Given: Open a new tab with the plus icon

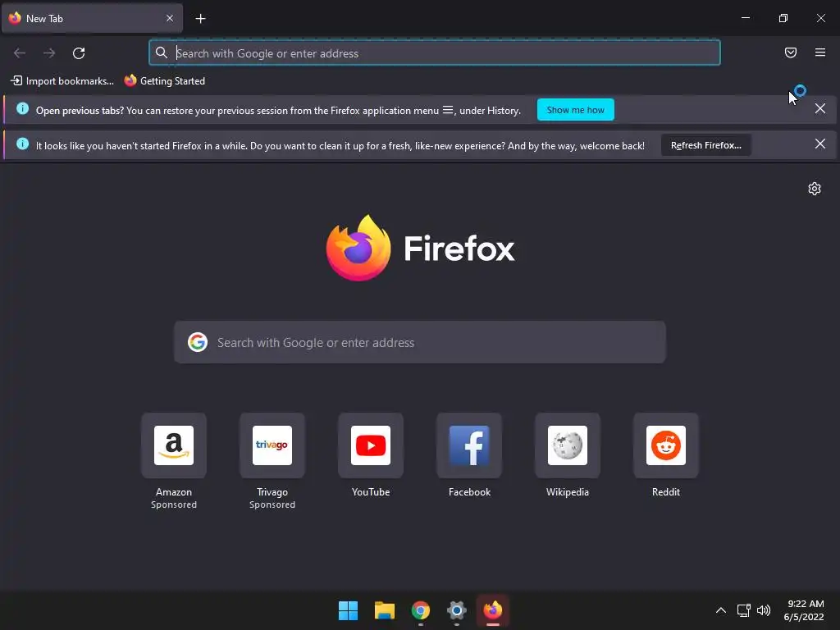Looking at the screenshot, I should coord(200,19).
